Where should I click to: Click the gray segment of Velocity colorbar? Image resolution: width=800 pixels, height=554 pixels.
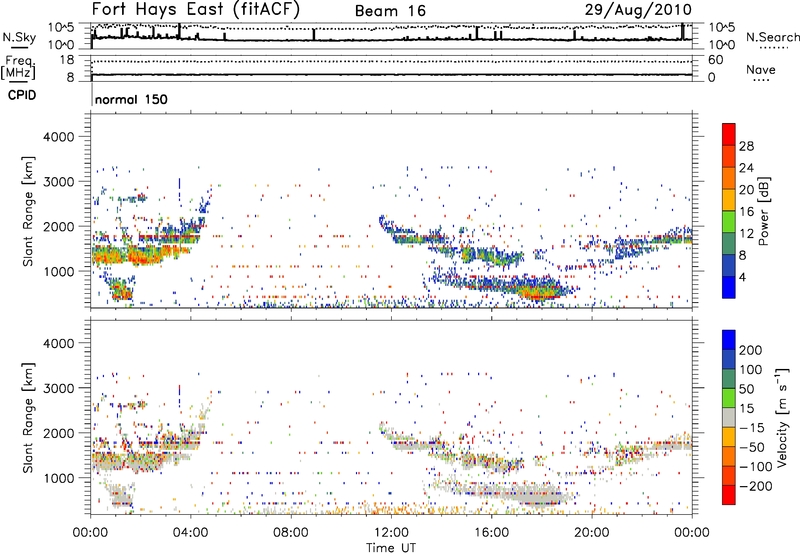729,417
